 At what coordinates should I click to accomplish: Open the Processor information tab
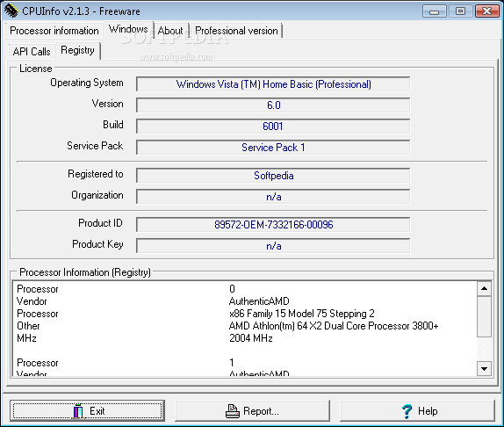pyautogui.click(x=54, y=31)
